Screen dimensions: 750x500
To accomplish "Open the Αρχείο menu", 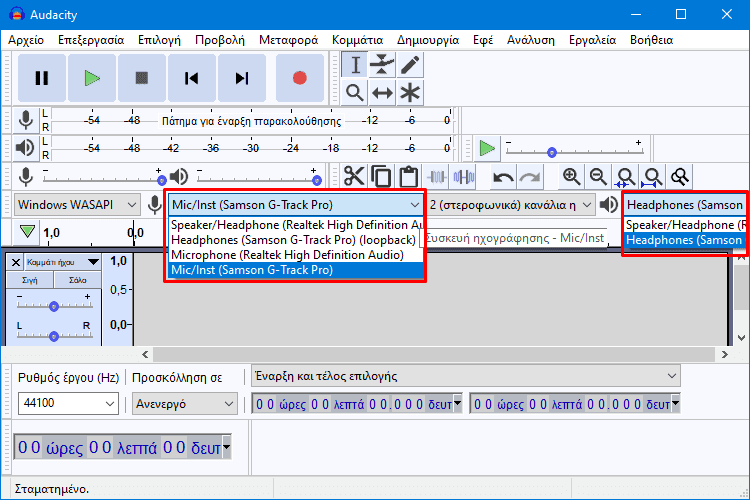I will coord(26,40).
